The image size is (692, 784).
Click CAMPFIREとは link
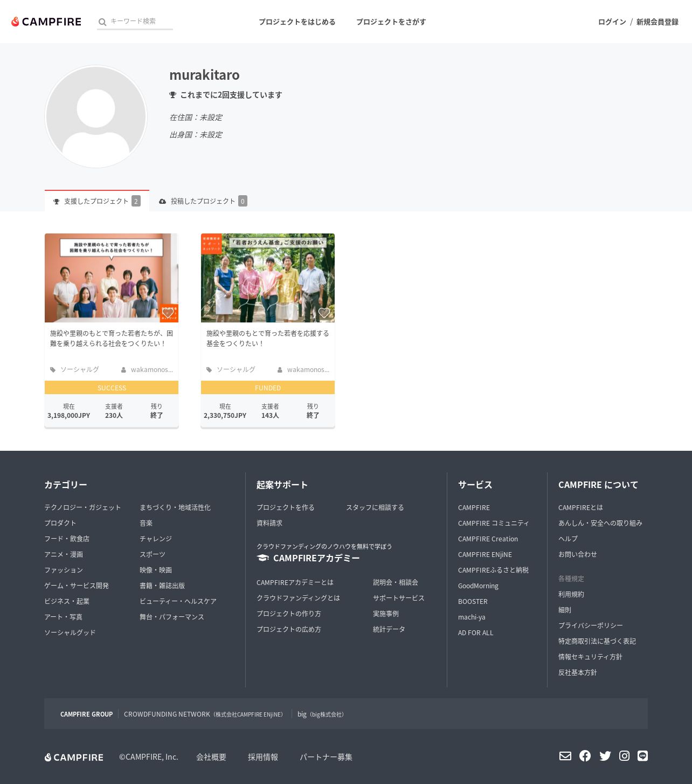tap(580, 507)
